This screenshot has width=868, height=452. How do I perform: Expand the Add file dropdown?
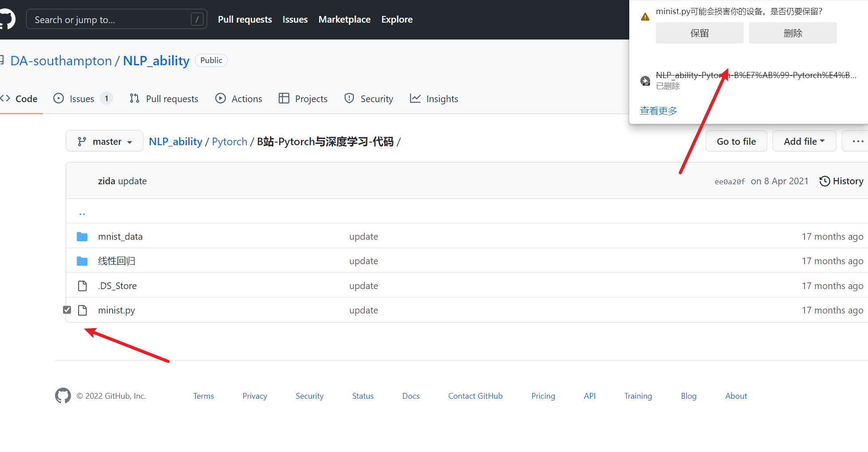[804, 141]
